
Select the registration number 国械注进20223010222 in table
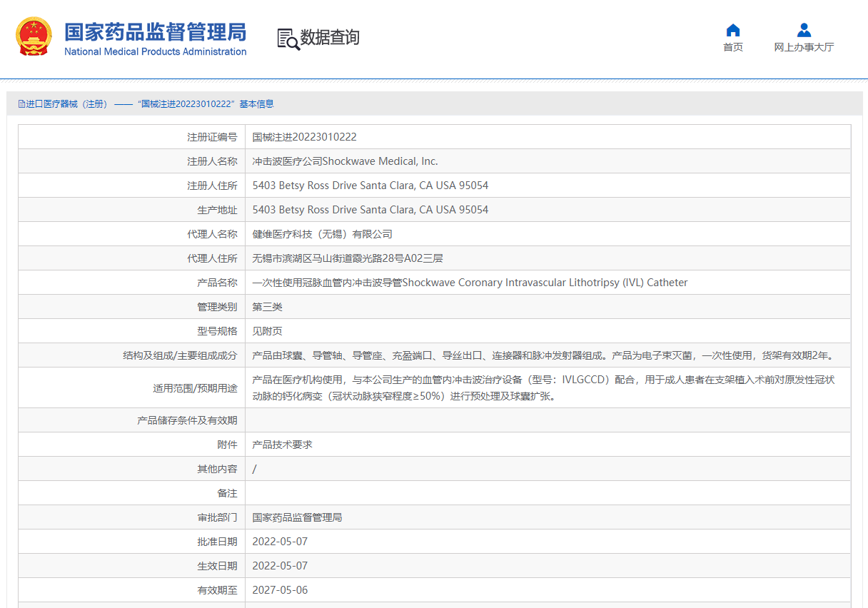tap(304, 137)
